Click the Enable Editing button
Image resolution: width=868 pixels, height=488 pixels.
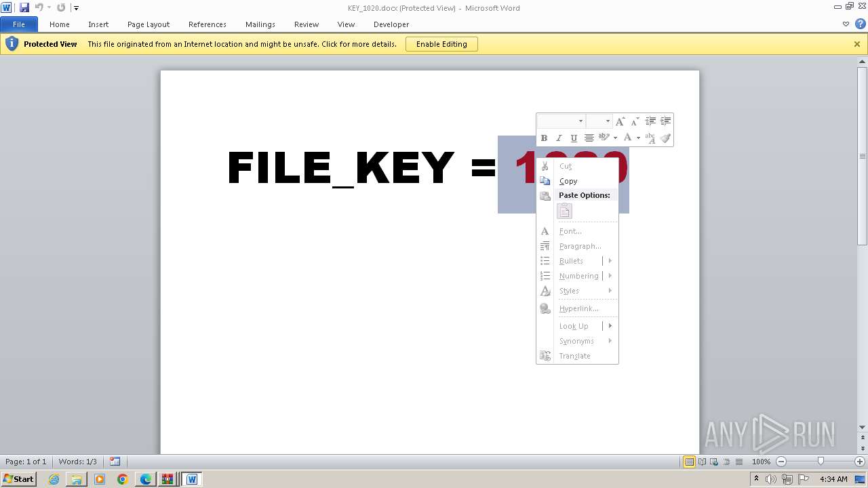[441, 44]
